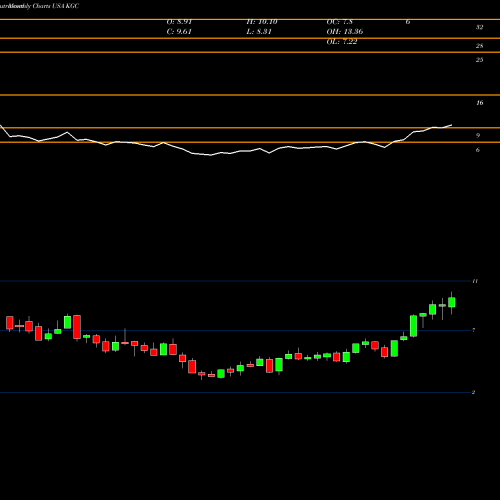Click the upper axis label '25'
Image resolution: width=500 pixels, height=500 pixels.
coord(479,60)
